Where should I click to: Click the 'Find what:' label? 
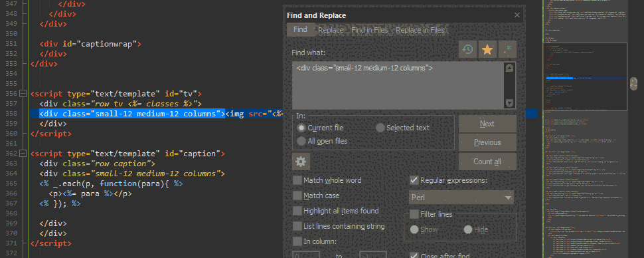coord(309,53)
